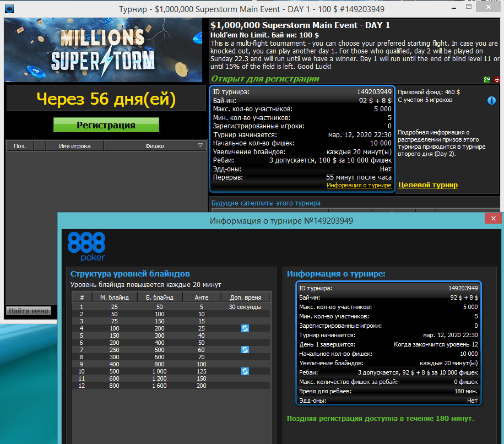Click the Поз. column header
Screen dimensions: 504x444
coord(20,146)
